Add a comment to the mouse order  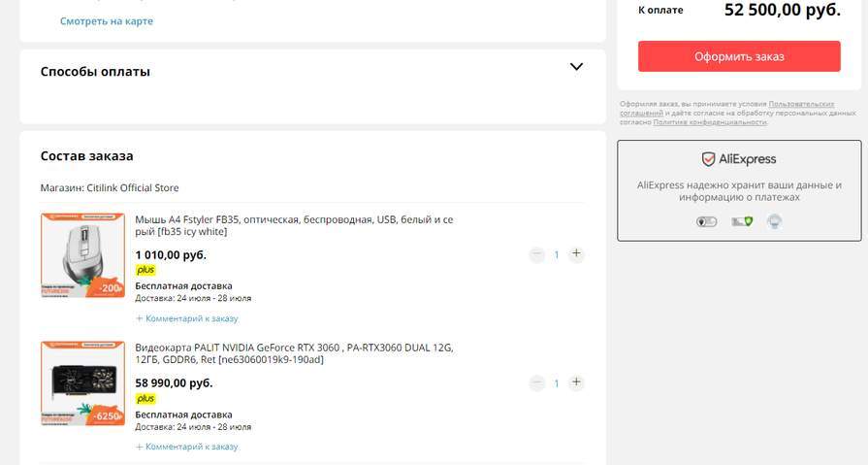[187, 318]
